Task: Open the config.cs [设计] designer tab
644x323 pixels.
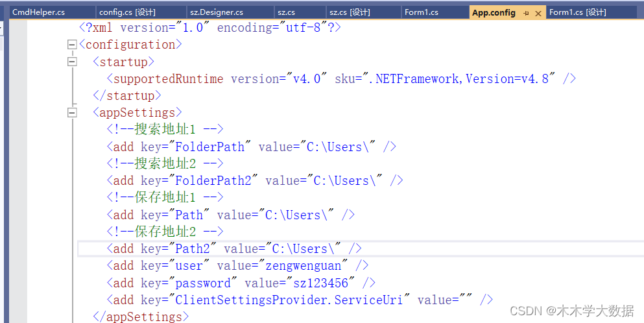Action: coord(127,12)
